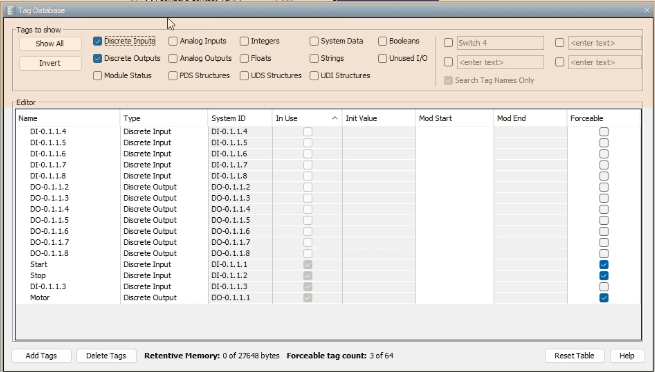Enable the Analog Outputs filter
This screenshot has height=372, width=655.
(173, 58)
